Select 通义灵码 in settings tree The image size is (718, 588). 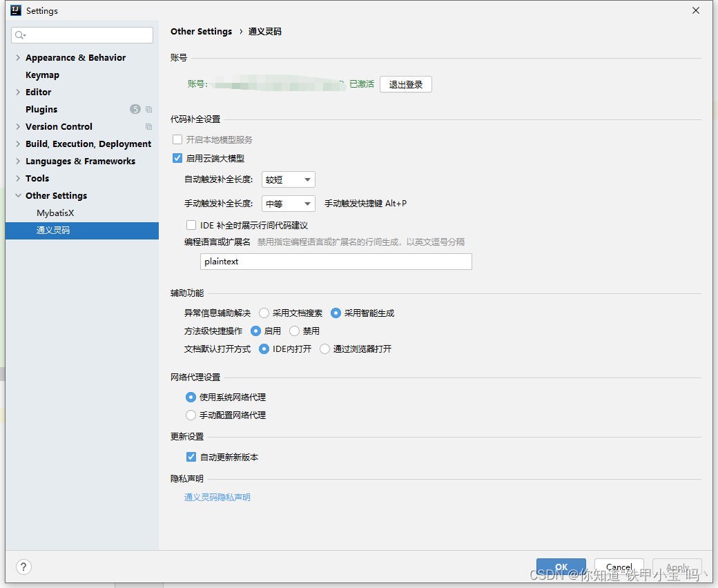pyautogui.click(x=82, y=231)
